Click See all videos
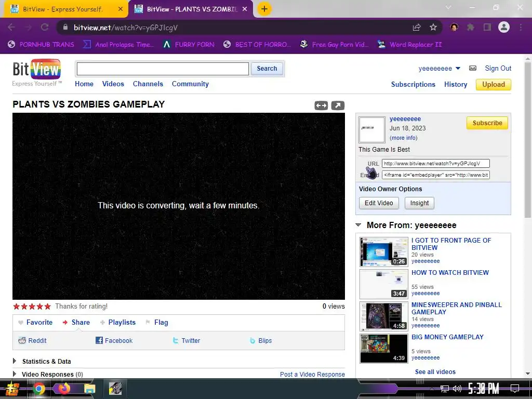 tap(435, 372)
